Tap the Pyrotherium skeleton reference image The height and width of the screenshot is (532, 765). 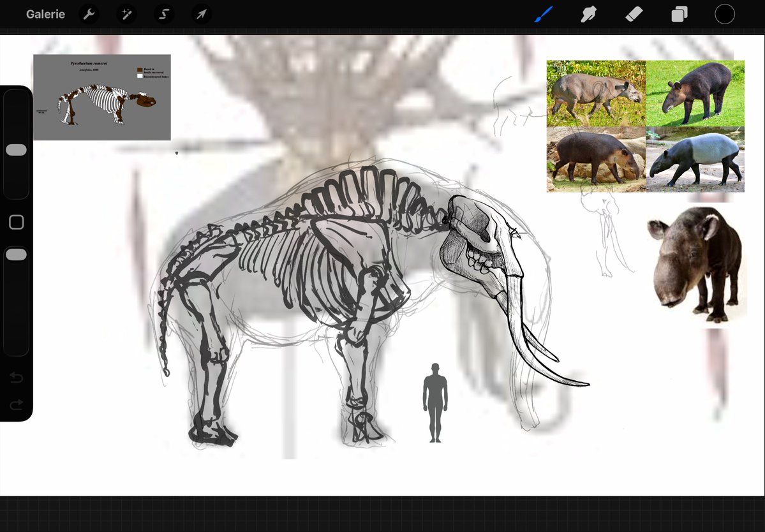click(x=101, y=97)
